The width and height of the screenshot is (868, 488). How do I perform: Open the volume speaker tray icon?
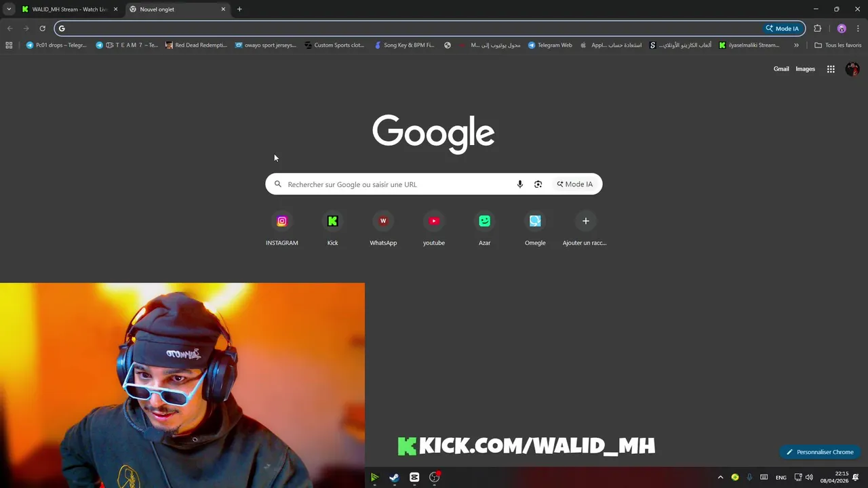tap(809, 477)
